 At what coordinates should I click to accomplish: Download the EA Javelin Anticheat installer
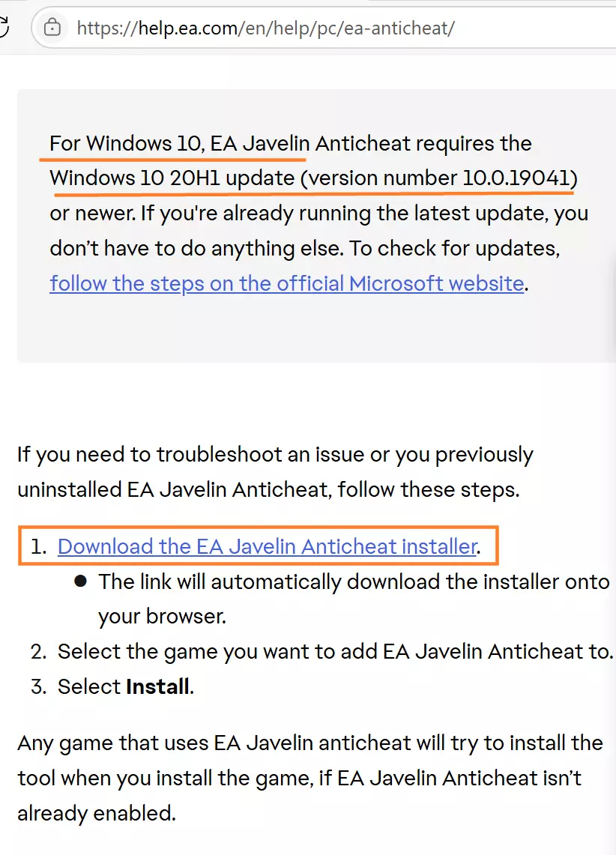point(267,546)
